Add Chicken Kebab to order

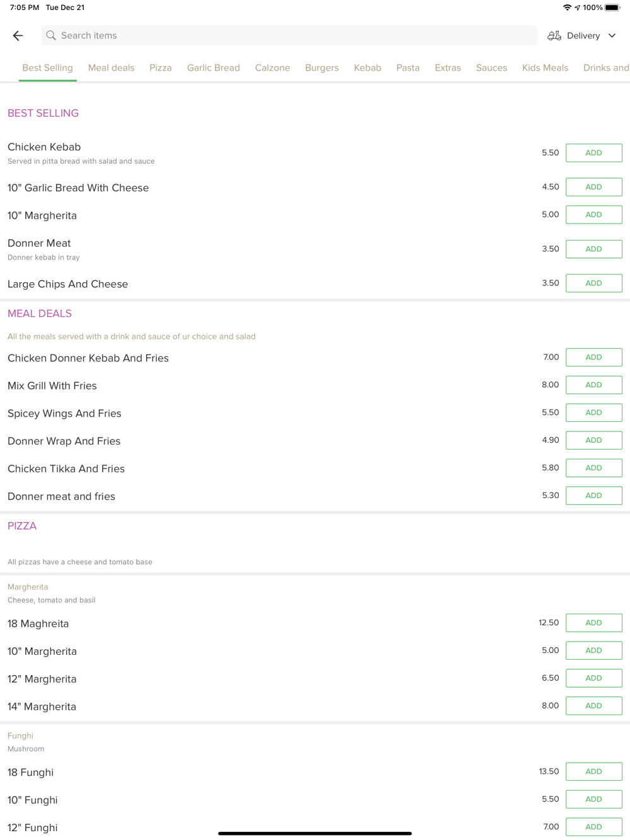[x=593, y=153]
